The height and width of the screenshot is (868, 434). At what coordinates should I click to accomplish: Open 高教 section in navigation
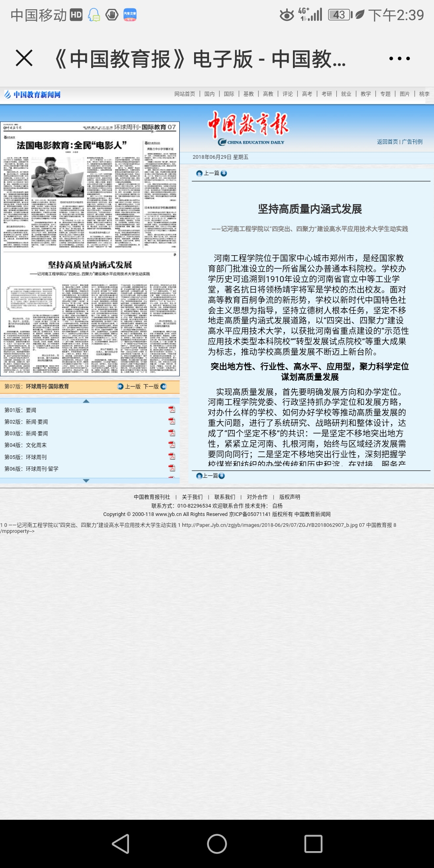(268, 94)
